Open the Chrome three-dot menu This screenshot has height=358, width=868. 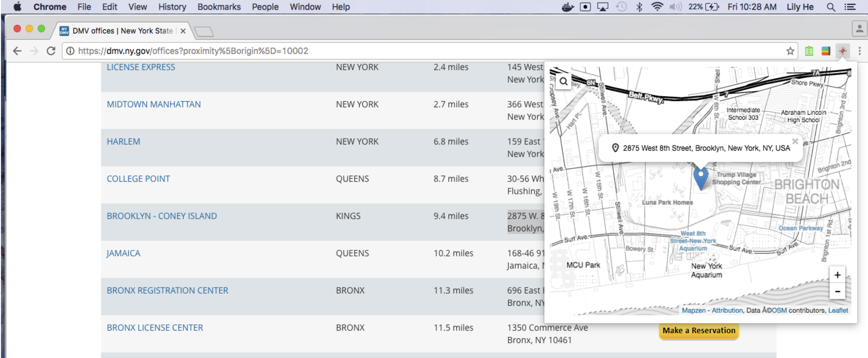pyautogui.click(x=859, y=51)
